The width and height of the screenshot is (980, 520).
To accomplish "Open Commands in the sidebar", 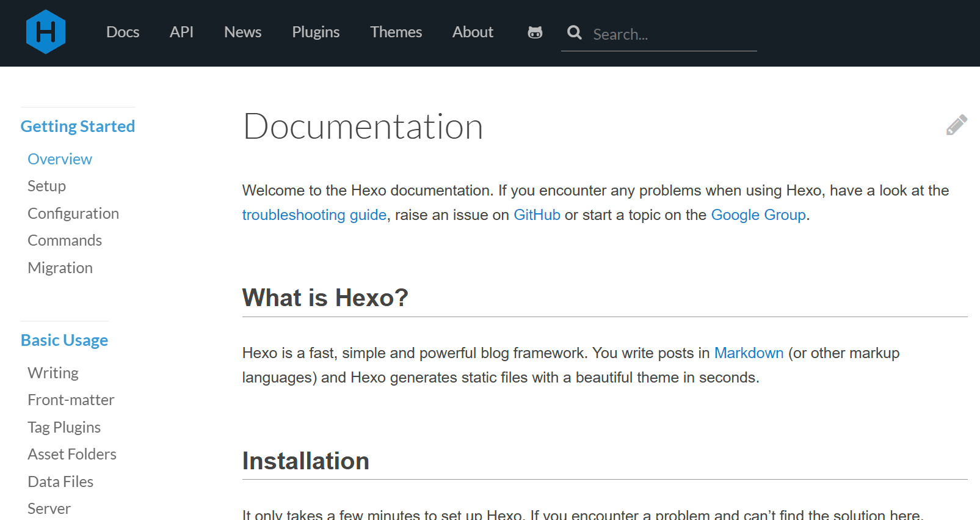I will click(65, 240).
